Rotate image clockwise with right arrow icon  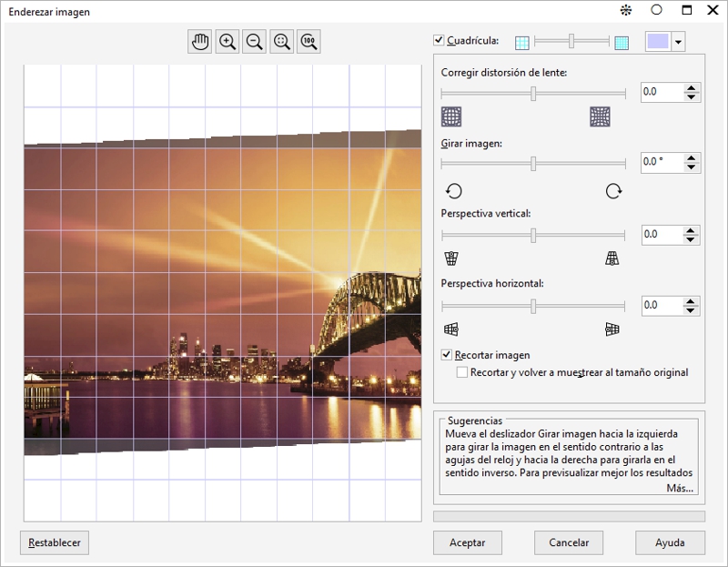[x=613, y=190]
